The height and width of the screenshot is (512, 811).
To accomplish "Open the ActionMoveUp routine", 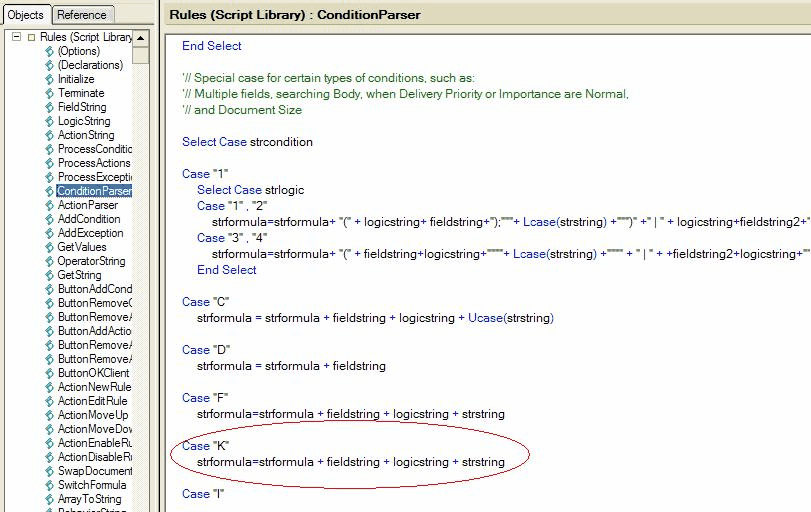I will point(93,414).
